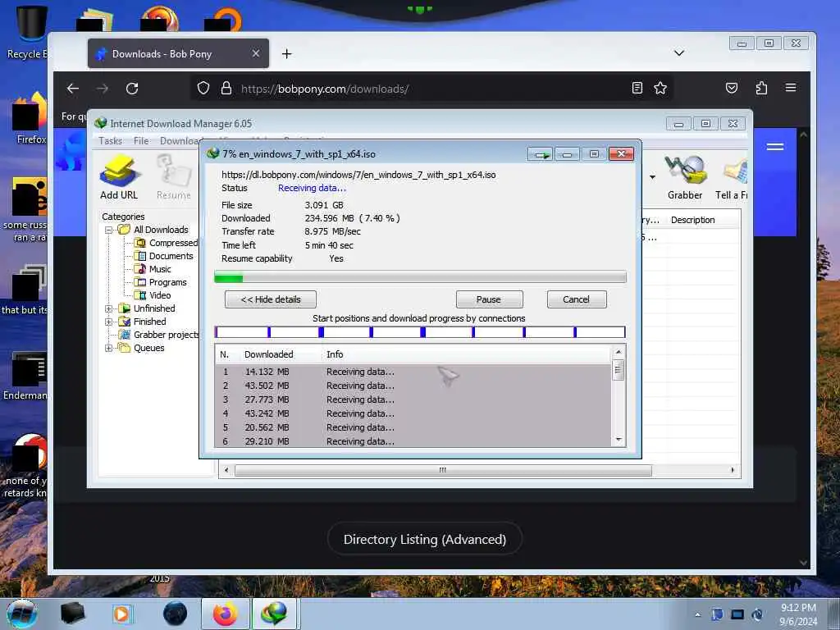The width and height of the screenshot is (840, 630).
Task: Select connection row with 43.502 MB
Action: tap(413, 386)
